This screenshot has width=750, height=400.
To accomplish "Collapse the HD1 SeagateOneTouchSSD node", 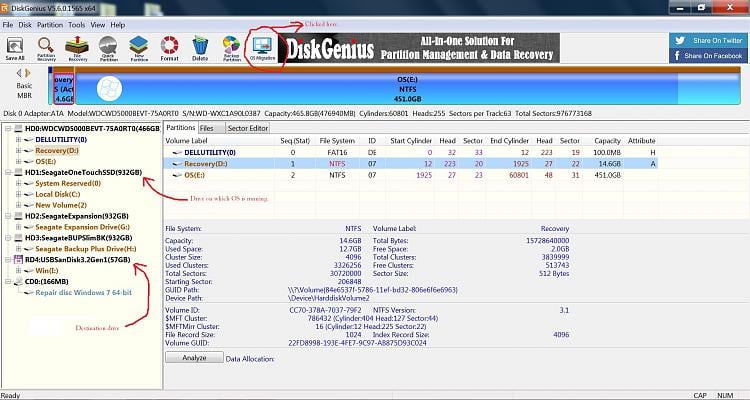I will coord(8,172).
